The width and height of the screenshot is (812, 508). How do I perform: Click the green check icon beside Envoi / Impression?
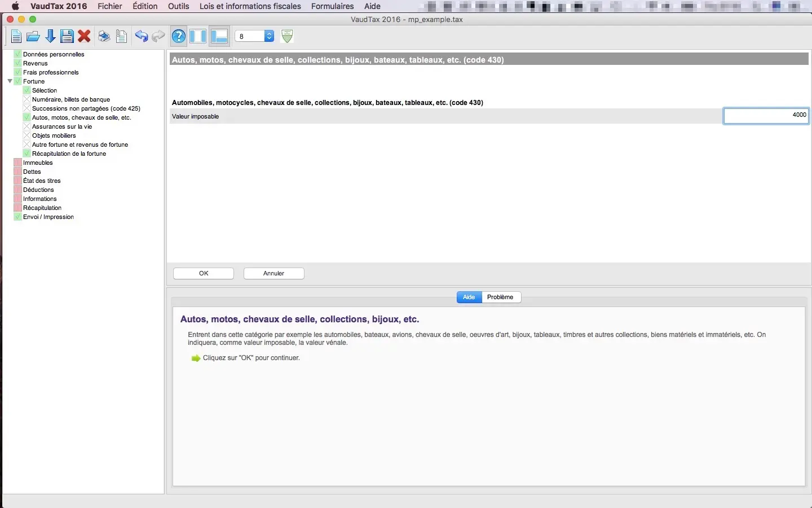[17, 217]
